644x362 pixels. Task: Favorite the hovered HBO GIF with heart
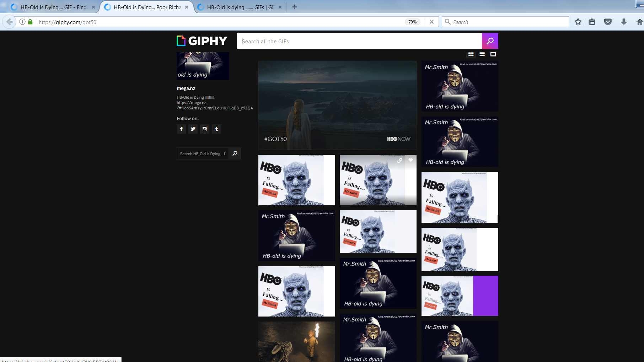click(410, 160)
